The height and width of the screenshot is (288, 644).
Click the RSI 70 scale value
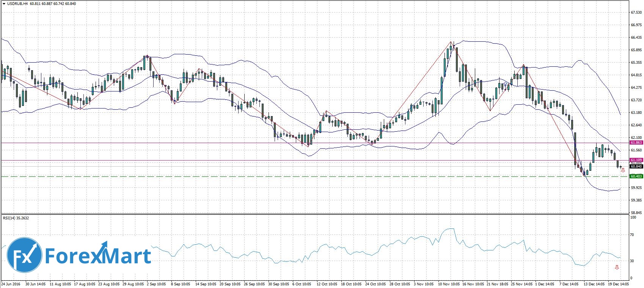click(x=632, y=235)
